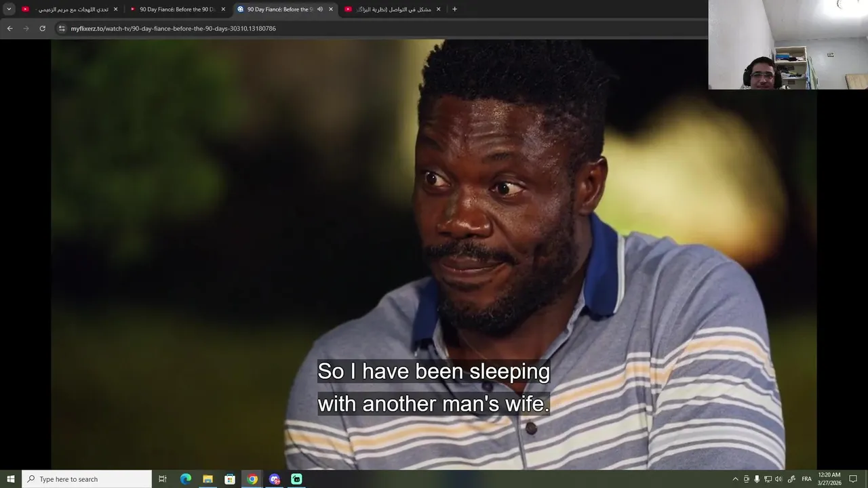This screenshot has height=488, width=868.
Task: Open the clock showing 12:20 AM
Action: [x=829, y=479]
